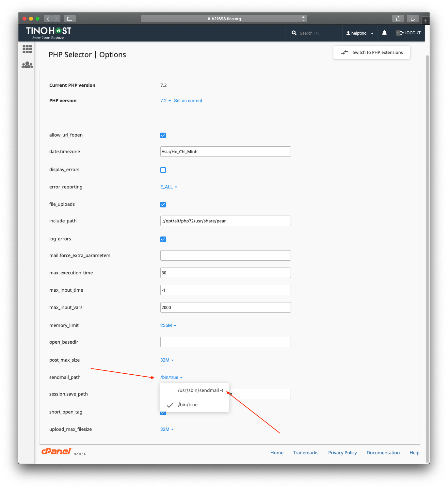Toggle log_errors checkbox
Screen dimensions: 448x488
pos(163,239)
